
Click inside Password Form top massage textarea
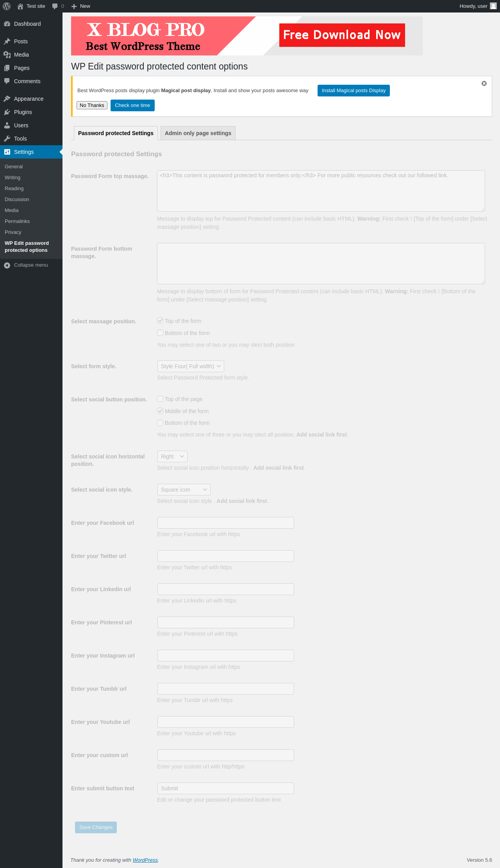click(x=321, y=191)
